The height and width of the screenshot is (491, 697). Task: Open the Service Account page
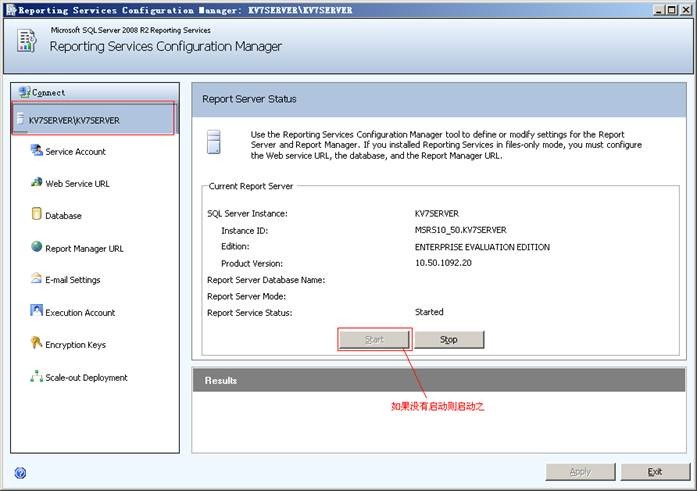(x=75, y=152)
